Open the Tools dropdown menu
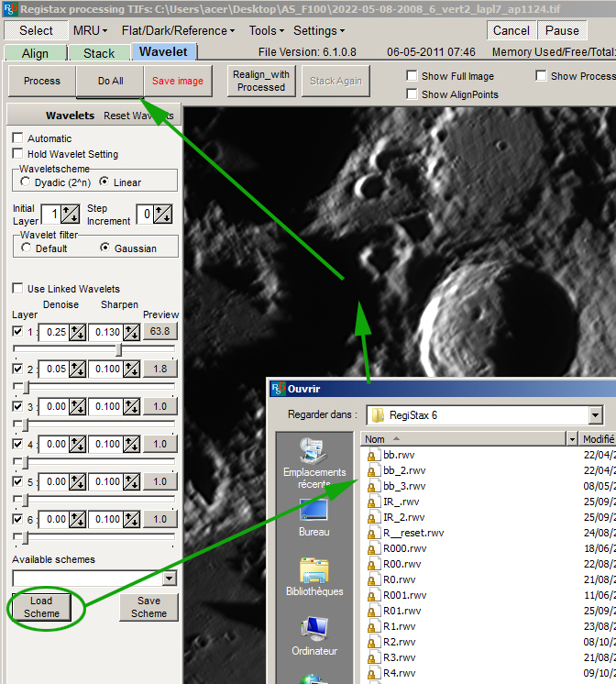This screenshot has height=684, width=616. tap(267, 30)
